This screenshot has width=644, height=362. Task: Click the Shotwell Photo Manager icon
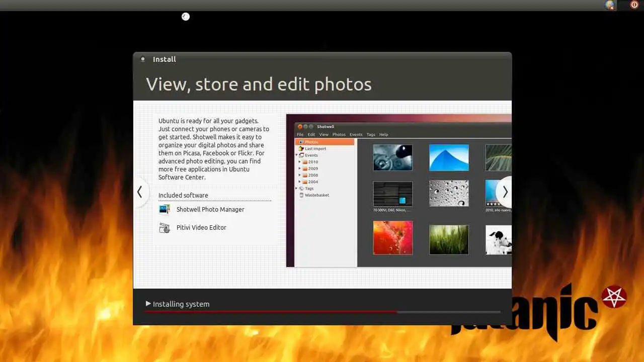[x=165, y=209]
